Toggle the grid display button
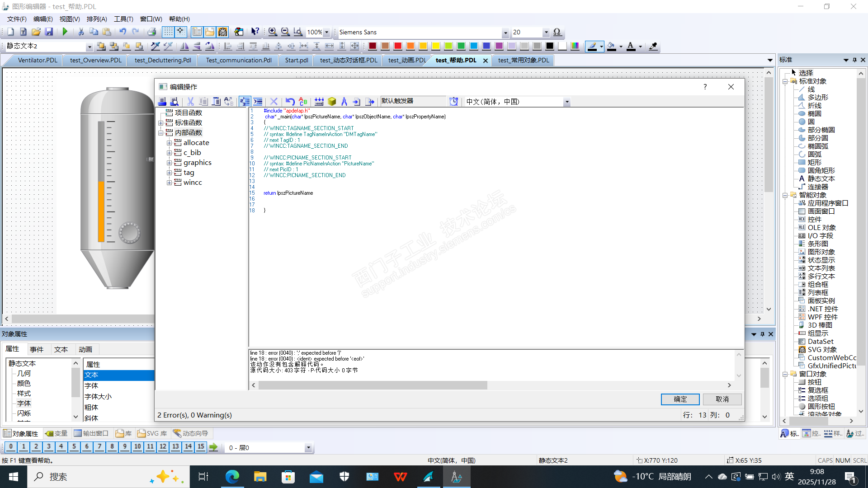 click(x=168, y=32)
